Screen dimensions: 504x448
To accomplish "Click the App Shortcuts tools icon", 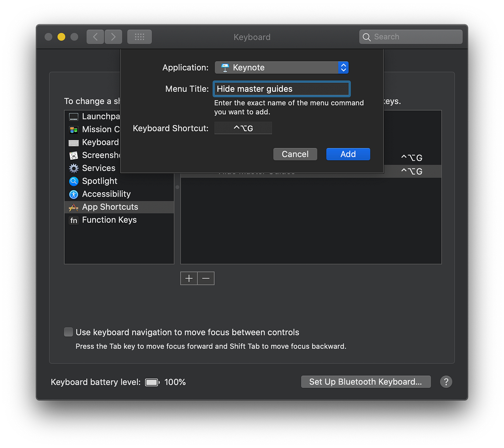I will coord(74,207).
